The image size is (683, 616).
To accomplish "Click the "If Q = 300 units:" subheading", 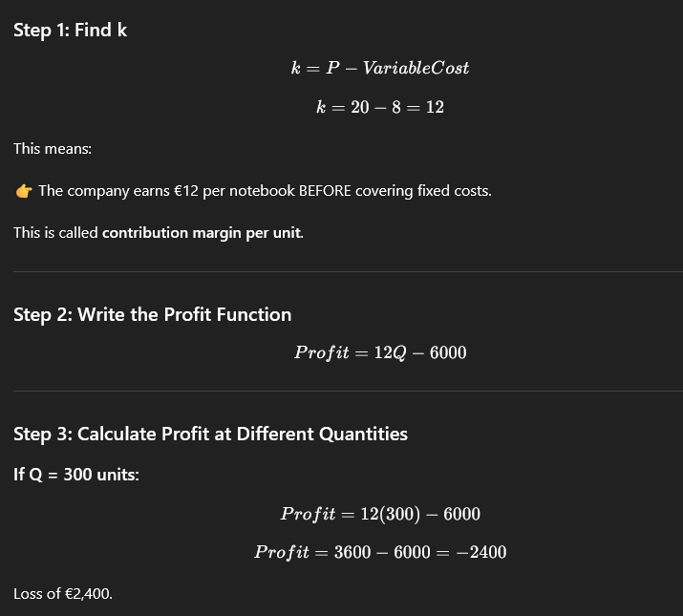I will coord(76,475).
